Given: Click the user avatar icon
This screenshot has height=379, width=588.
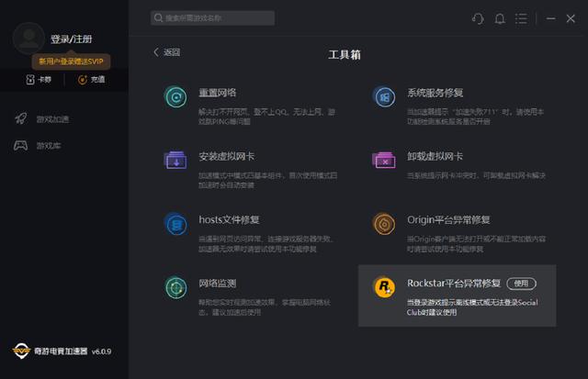Looking at the screenshot, I should tap(28, 39).
